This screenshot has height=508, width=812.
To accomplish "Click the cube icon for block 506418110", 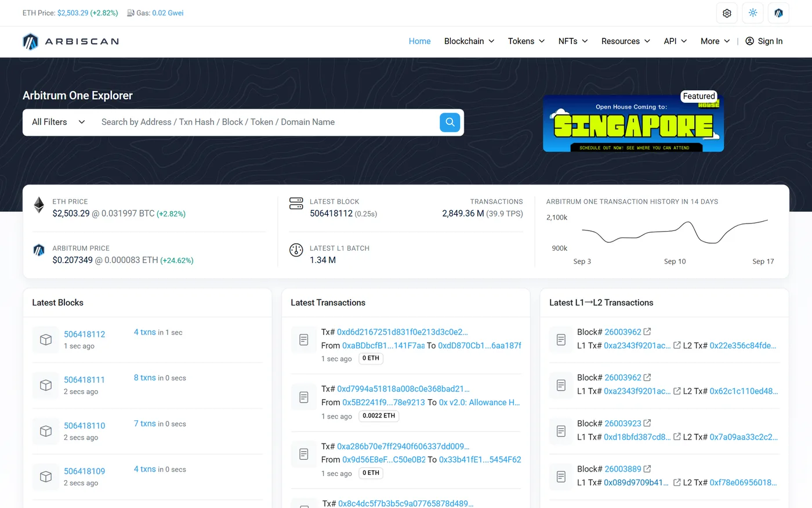I will coord(46,431).
